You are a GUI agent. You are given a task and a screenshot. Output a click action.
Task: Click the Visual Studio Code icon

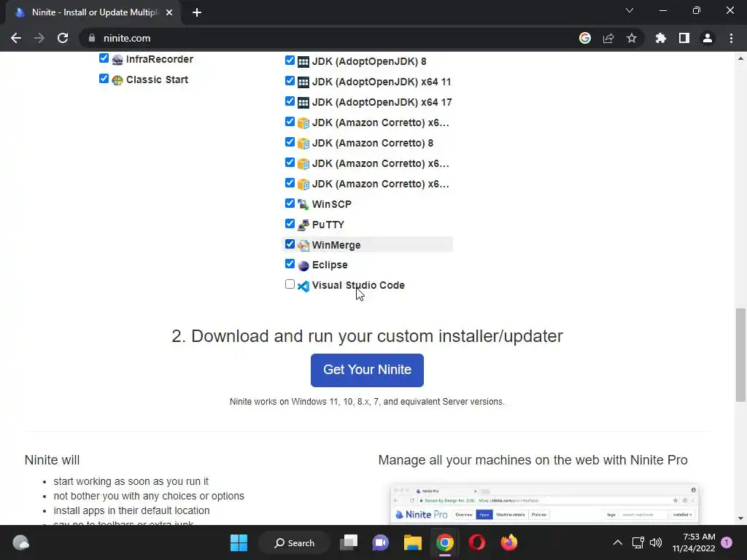[303, 286]
